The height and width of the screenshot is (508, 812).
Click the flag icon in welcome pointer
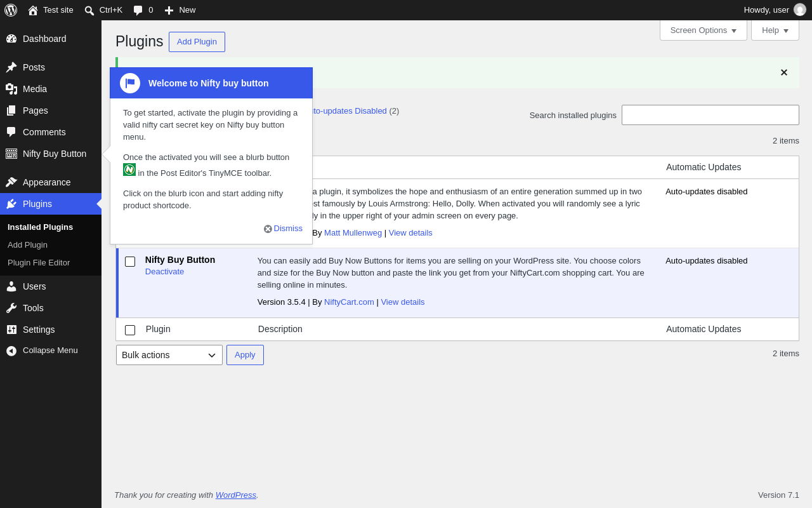(x=130, y=83)
